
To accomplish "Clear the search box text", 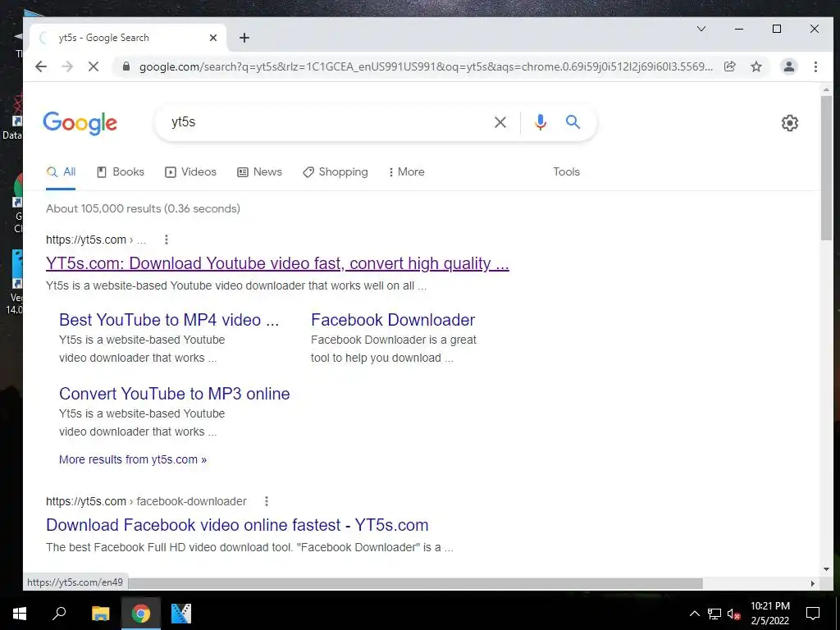I will point(500,122).
